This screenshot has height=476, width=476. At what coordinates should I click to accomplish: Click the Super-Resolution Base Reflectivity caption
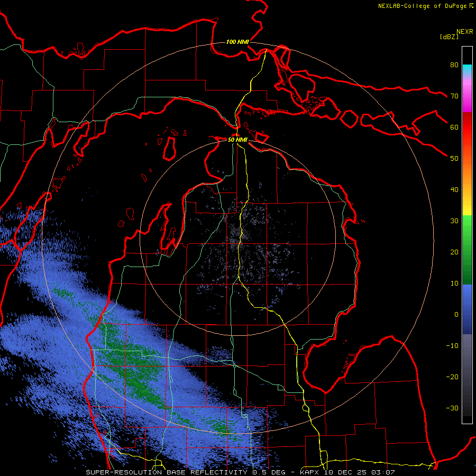(x=166, y=472)
